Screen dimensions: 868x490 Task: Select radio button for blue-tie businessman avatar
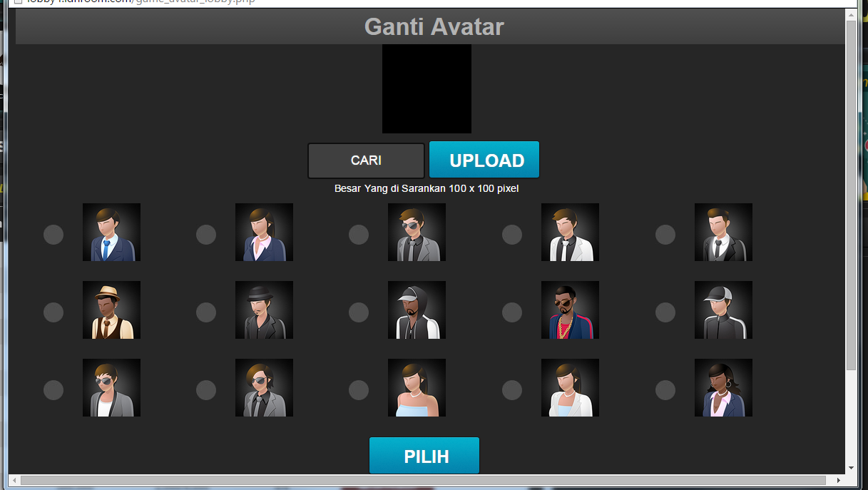pos(53,235)
